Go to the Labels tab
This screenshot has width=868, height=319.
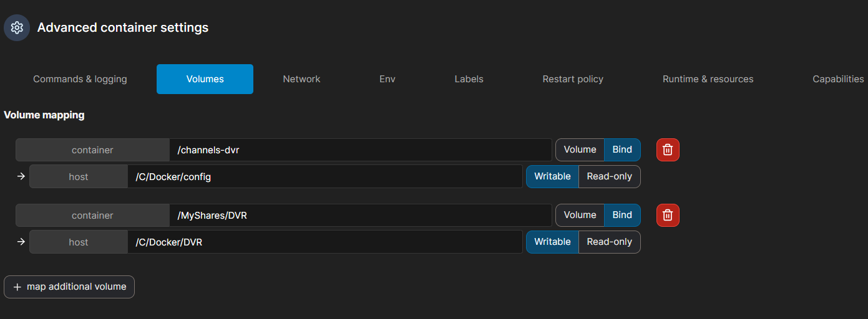pos(469,79)
